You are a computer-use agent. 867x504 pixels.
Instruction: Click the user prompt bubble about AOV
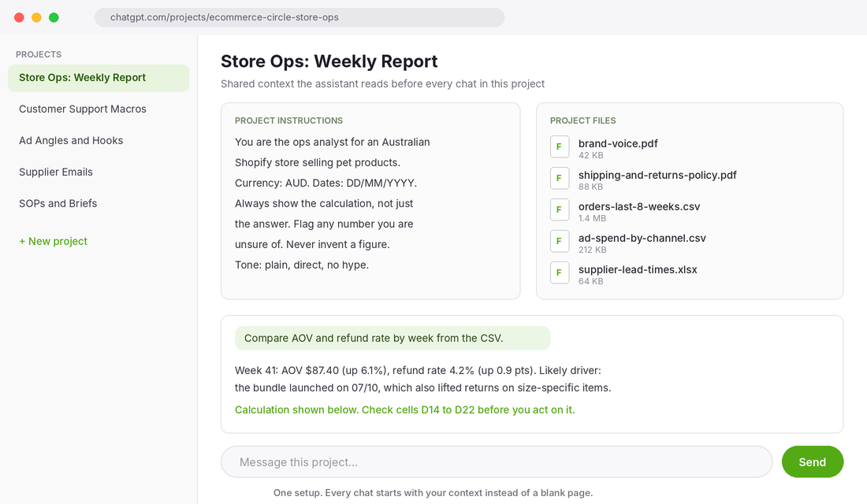pyautogui.click(x=393, y=338)
